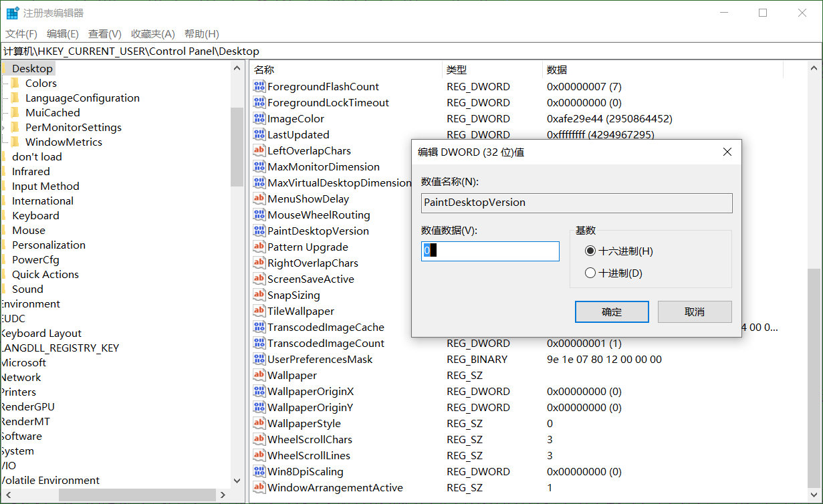Click the DWORD icon next to MouseWheelRouting
This screenshot has width=823, height=504.
[260, 215]
